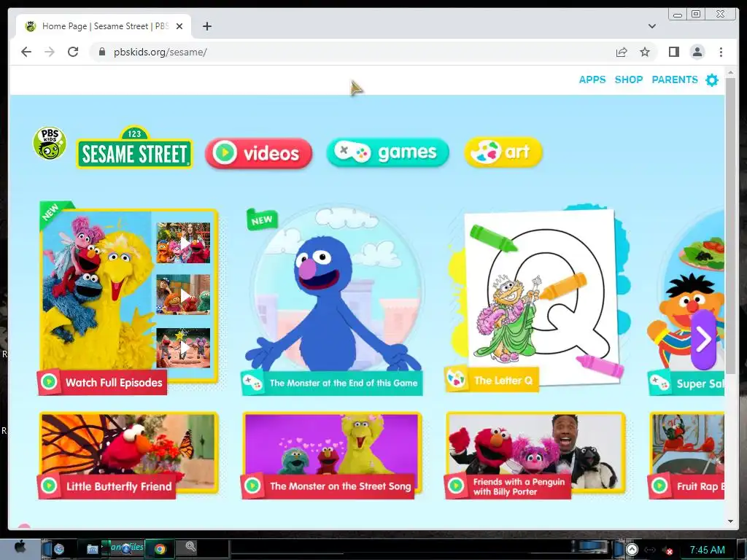Image resolution: width=747 pixels, height=560 pixels.
Task: Open the art section
Action: [503, 152]
